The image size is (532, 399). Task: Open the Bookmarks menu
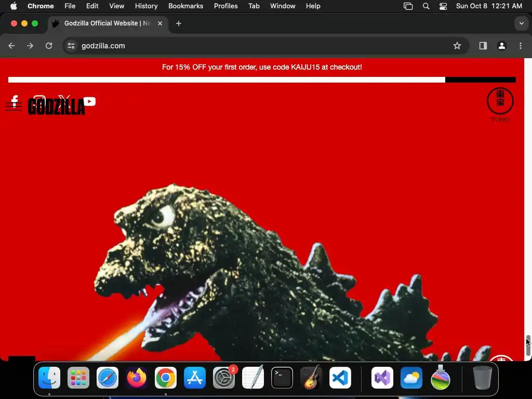coord(185,6)
